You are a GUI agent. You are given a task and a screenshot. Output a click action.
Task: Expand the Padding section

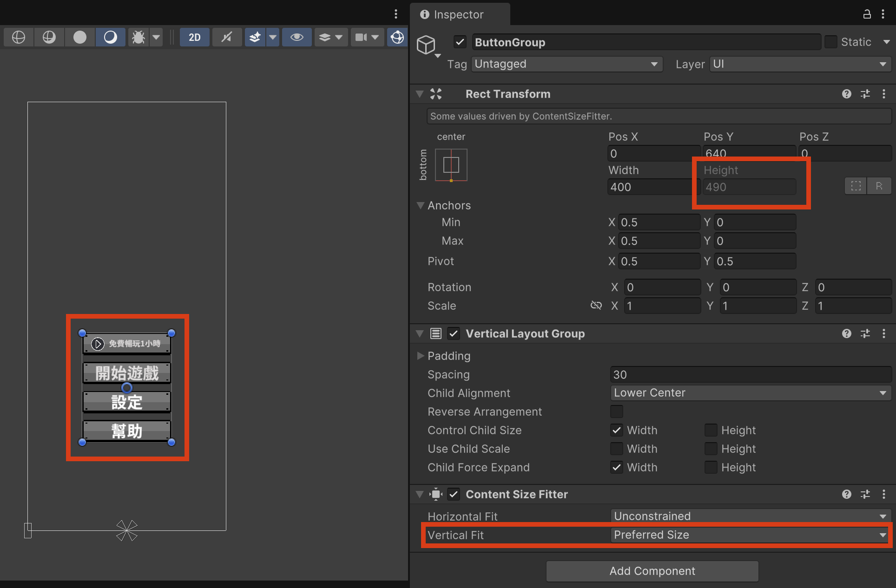coord(421,356)
